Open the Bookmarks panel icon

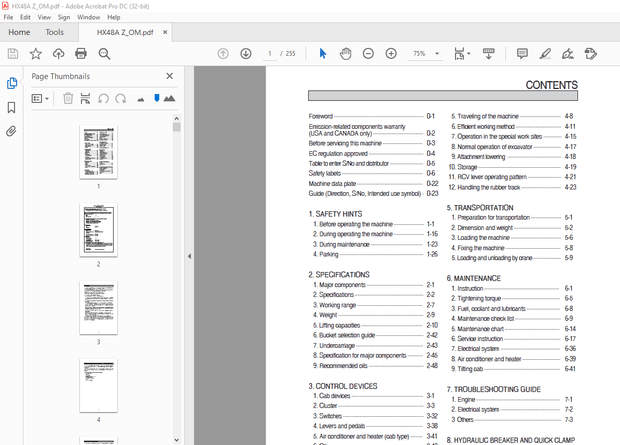(x=12, y=107)
